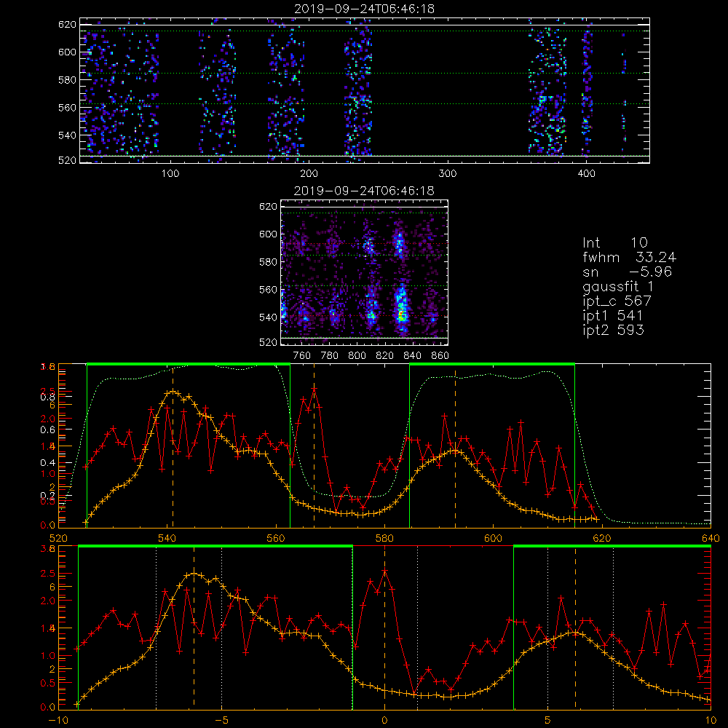Image resolution: width=728 pixels, height=728 pixels.
Task: Click orange x-axis label 520 of the upper profile plot
Action: tap(58, 539)
